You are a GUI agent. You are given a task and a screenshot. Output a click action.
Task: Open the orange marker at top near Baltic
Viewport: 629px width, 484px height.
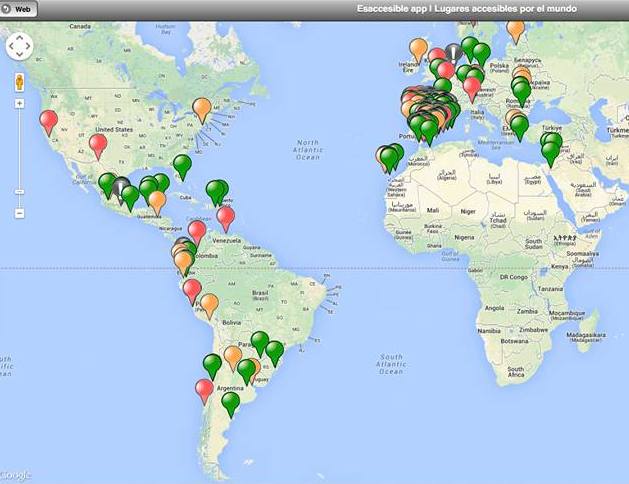coord(516,31)
